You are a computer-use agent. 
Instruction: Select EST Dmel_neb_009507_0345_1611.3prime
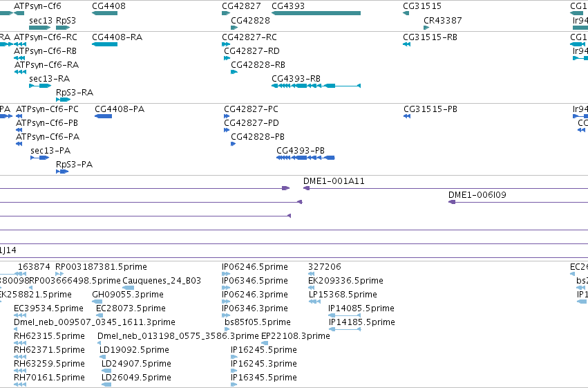[95, 322]
